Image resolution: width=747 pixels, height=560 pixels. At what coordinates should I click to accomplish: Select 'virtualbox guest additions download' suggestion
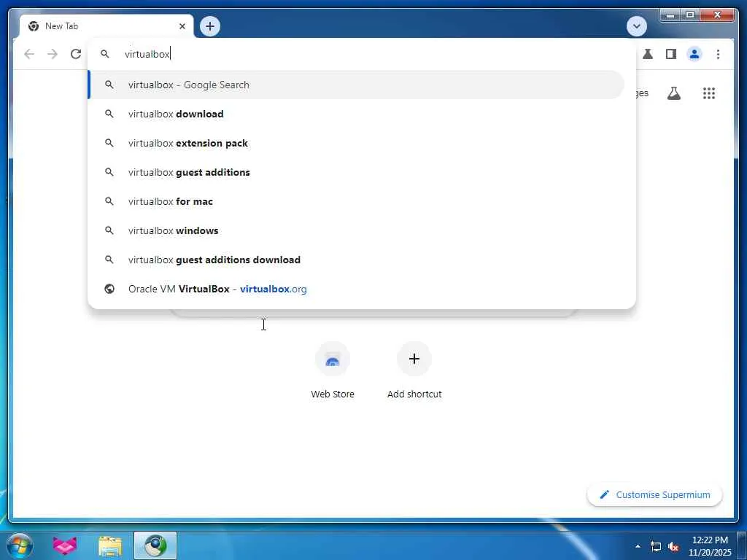pos(356,260)
